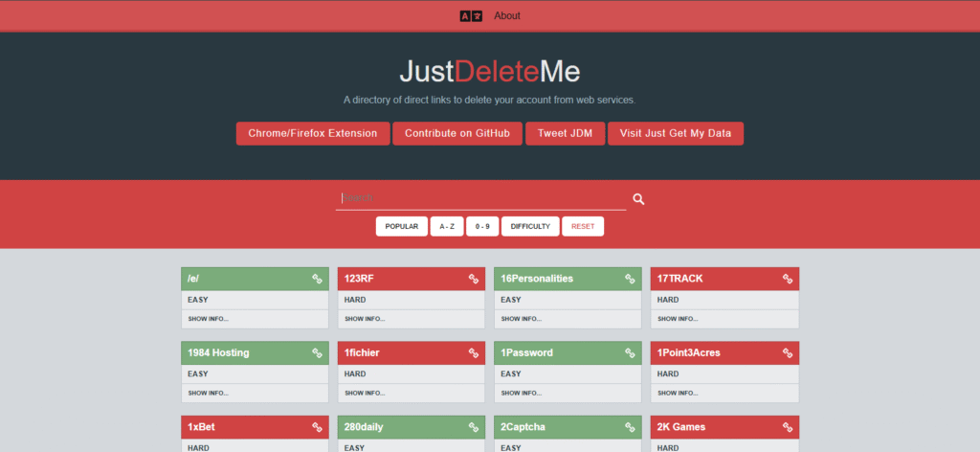This screenshot has width=980, height=452.
Task: Open the link icon on 2Captcha card
Action: coord(630,427)
